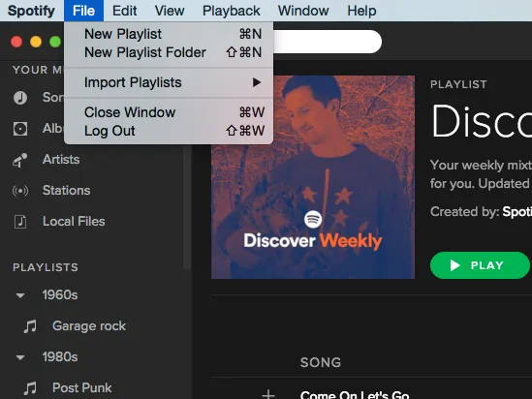Add Come On Let's Go with plus icon
Screen dimensions: 532x399
tap(268, 394)
